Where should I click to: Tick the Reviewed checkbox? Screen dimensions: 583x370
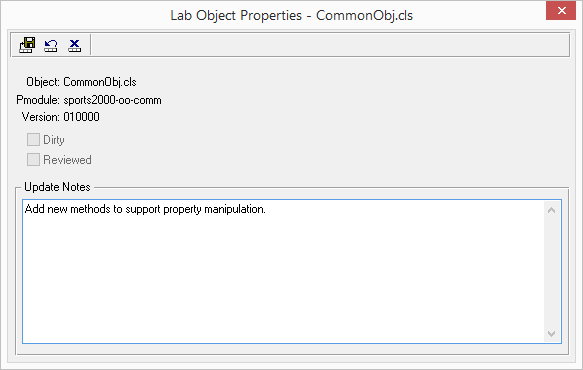(33, 160)
